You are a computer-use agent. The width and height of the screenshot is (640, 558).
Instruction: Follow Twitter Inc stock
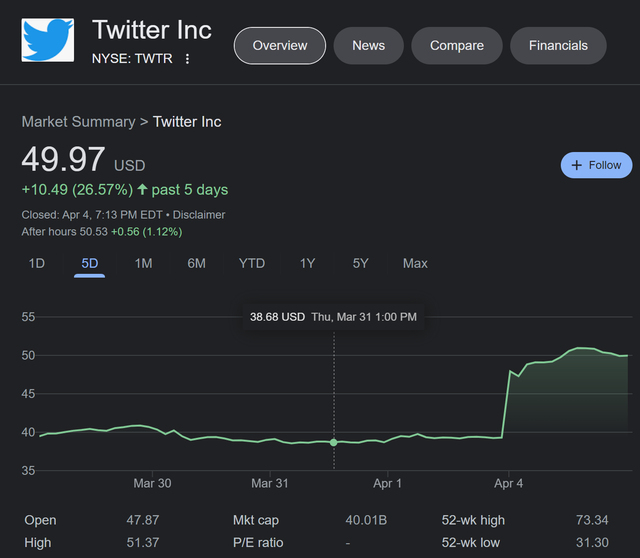tap(596, 165)
